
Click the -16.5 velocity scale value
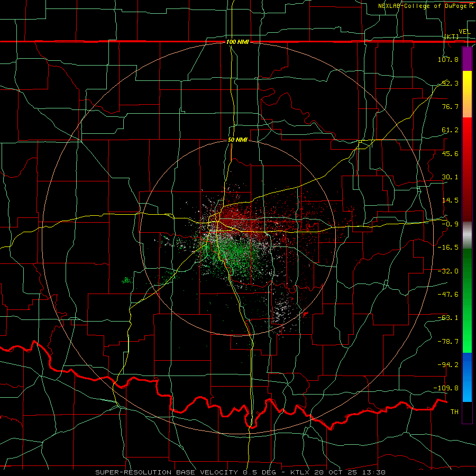pyautogui.click(x=448, y=248)
